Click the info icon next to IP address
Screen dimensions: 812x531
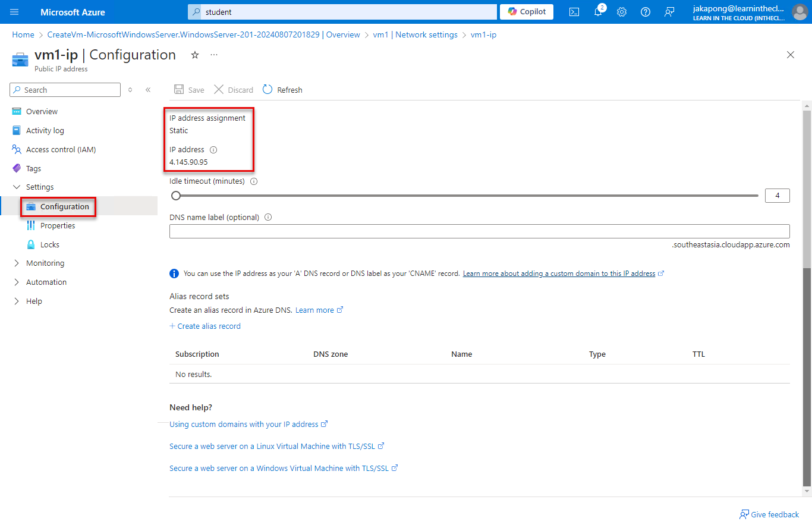[x=213, y=150]
